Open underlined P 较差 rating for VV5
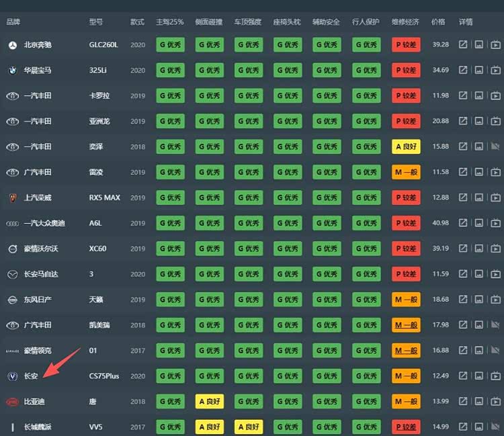Image resolution: width=504 pixels, height=436 pixels. [x=406, y=427]
